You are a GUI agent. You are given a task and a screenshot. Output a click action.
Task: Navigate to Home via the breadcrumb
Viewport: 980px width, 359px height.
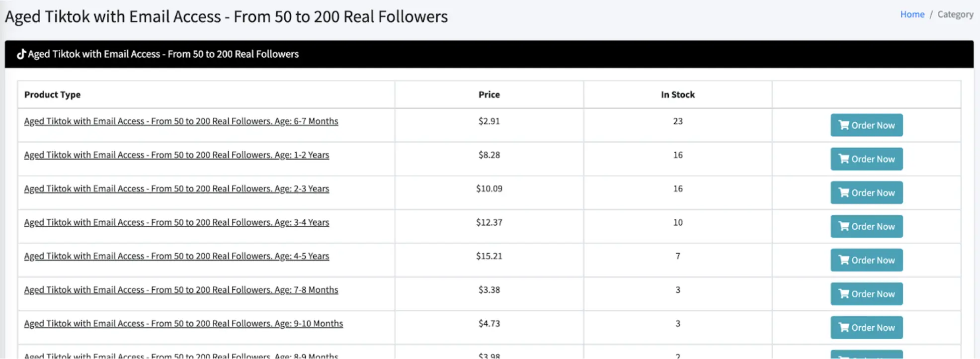(912, 14)
